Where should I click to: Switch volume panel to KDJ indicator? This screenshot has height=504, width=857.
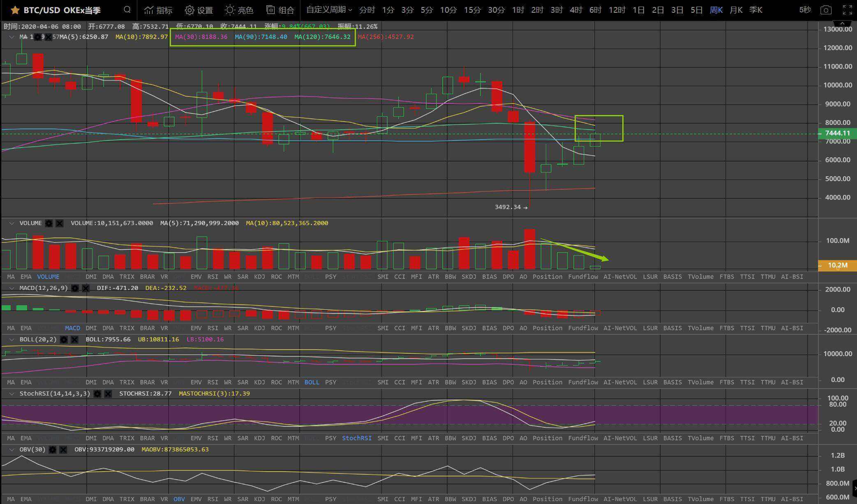pyautogui.click(x=259, y=277)
